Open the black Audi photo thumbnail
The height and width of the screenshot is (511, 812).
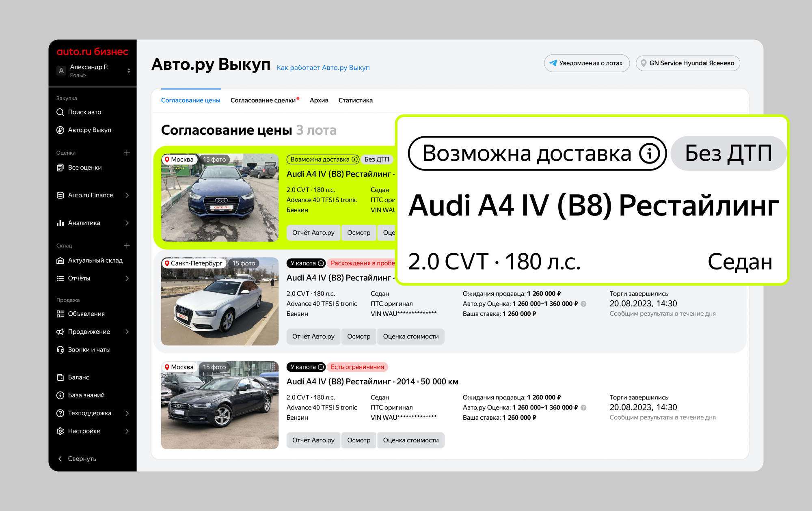coord(220,405)
